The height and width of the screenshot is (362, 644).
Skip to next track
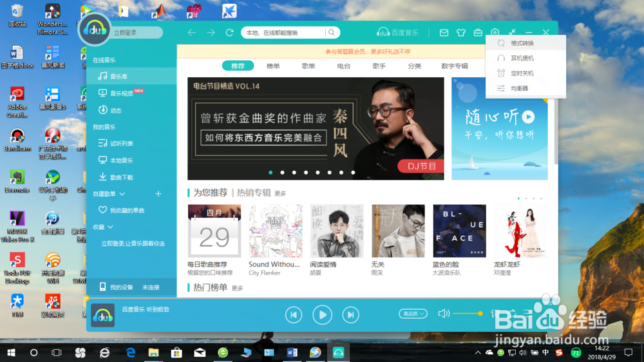pos(351,315)
